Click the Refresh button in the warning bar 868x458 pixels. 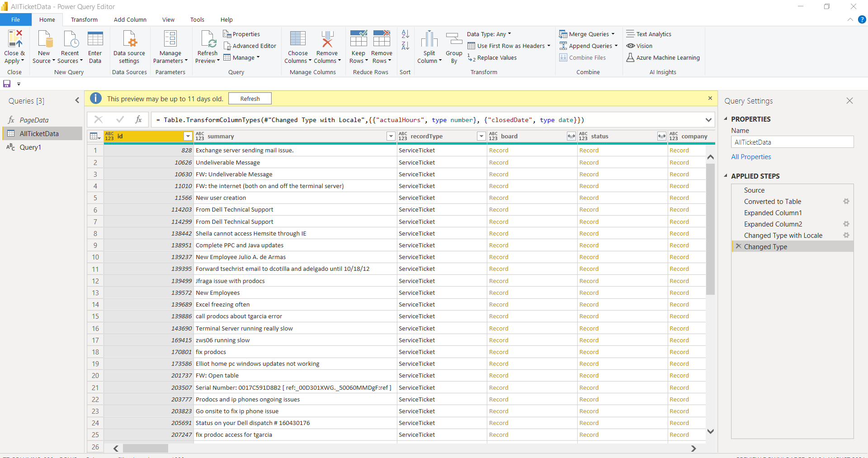[250, 99]
